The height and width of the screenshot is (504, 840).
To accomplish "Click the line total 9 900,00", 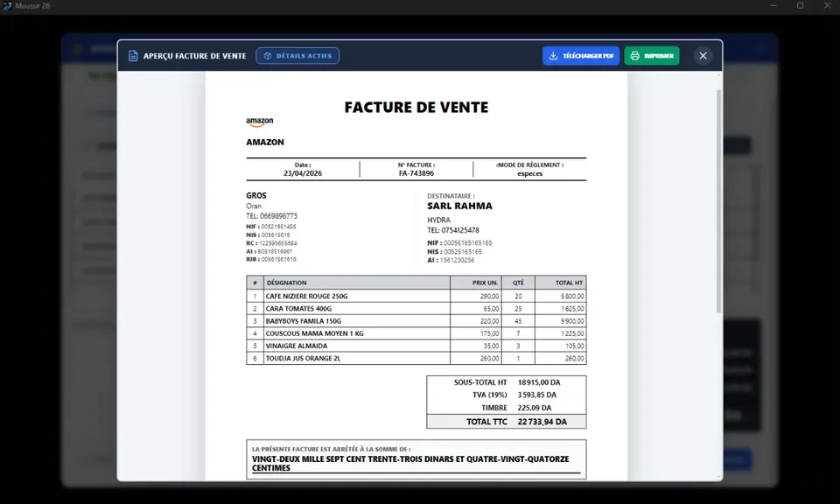I will point(572,321).
